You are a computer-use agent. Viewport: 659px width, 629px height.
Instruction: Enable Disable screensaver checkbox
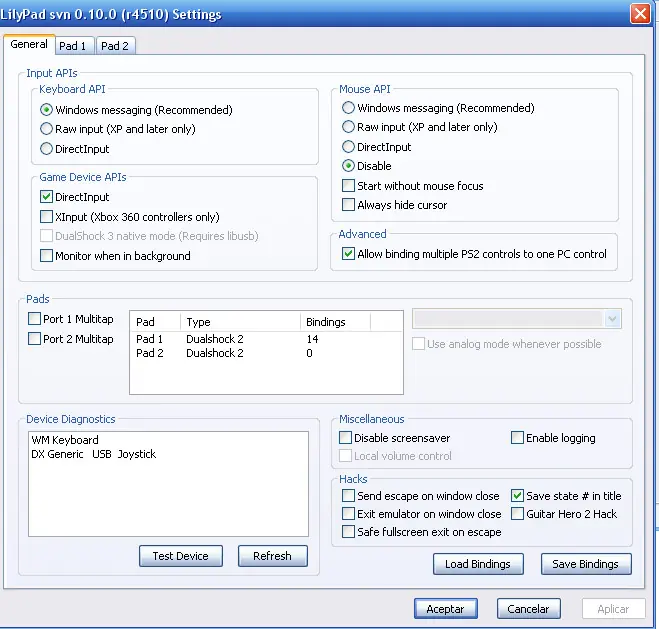[345, 438]
